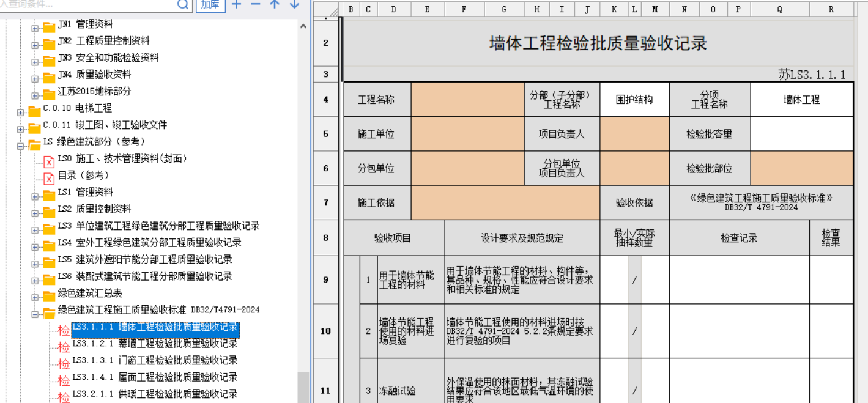Click the 检验批容量 value cell
Screen dimensions: 868x403
[801, 134]
